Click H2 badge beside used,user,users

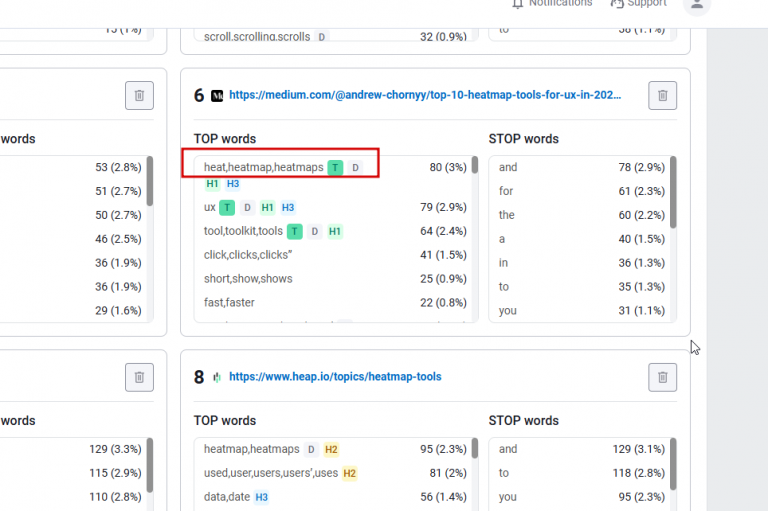point(349,473)
